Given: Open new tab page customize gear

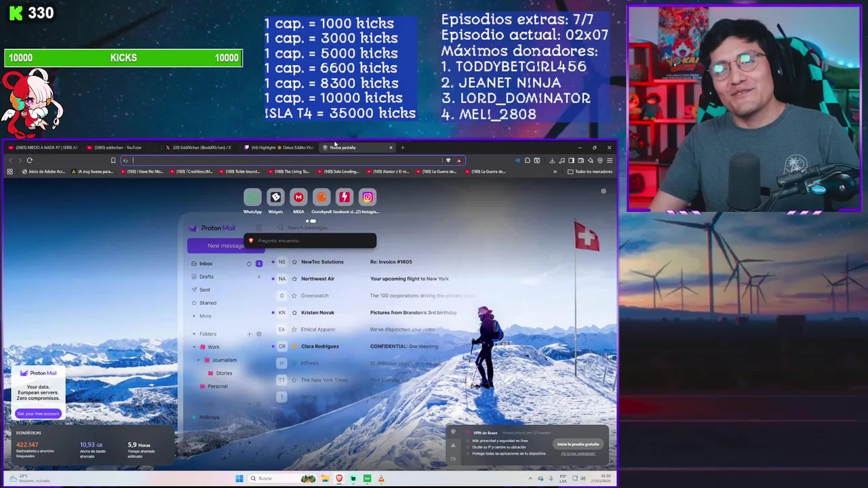Looking at the screenshot, I should click(x=604, y=191).
